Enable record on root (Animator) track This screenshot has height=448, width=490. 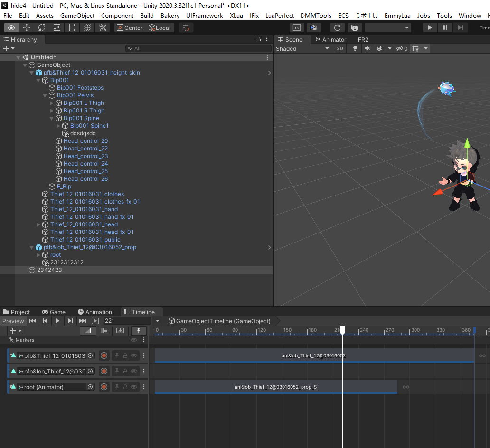coord(104,387)
